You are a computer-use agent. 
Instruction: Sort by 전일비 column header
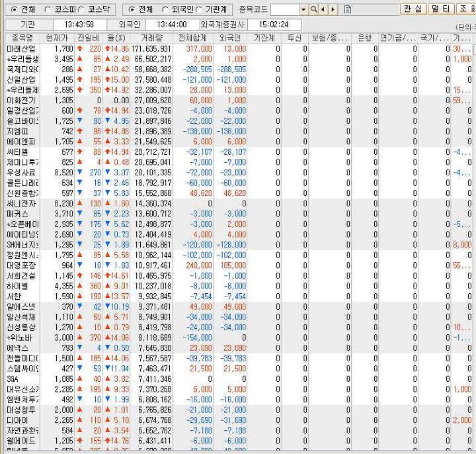[88, 38]
